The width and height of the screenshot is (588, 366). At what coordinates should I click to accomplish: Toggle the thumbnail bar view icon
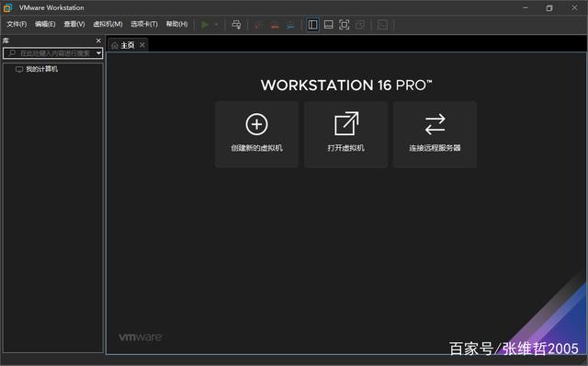pyautogui.click(x=329, y=25)
